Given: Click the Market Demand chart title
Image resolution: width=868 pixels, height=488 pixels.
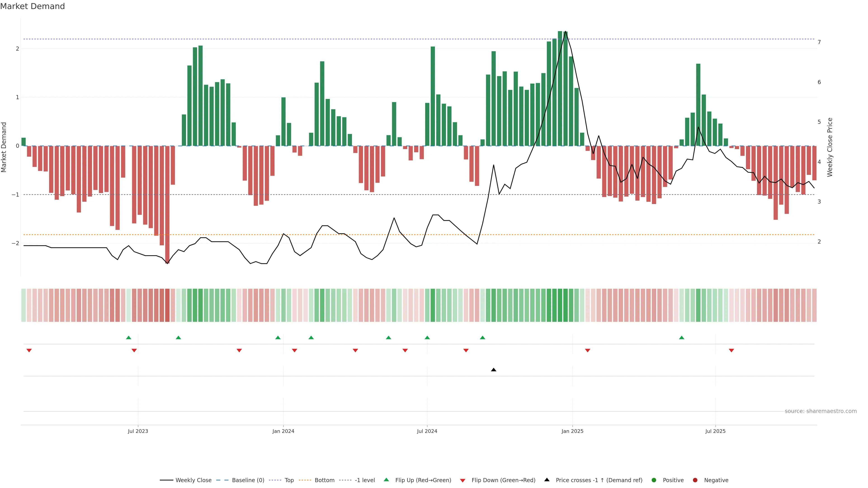Looking at the screenshot, I should tap(32, 6).
